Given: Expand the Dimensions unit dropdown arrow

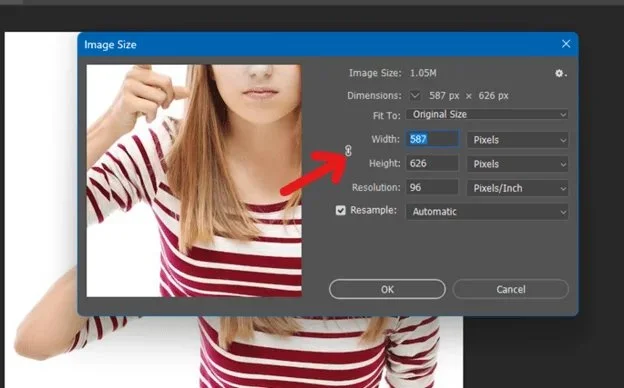Looking at the screenshot, I should [x=415, y=96].
